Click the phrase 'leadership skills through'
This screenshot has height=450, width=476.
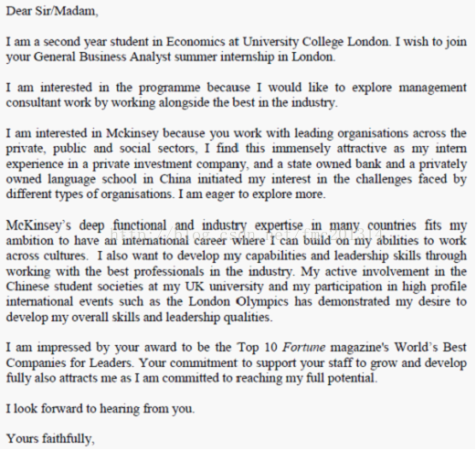[400, 256]
